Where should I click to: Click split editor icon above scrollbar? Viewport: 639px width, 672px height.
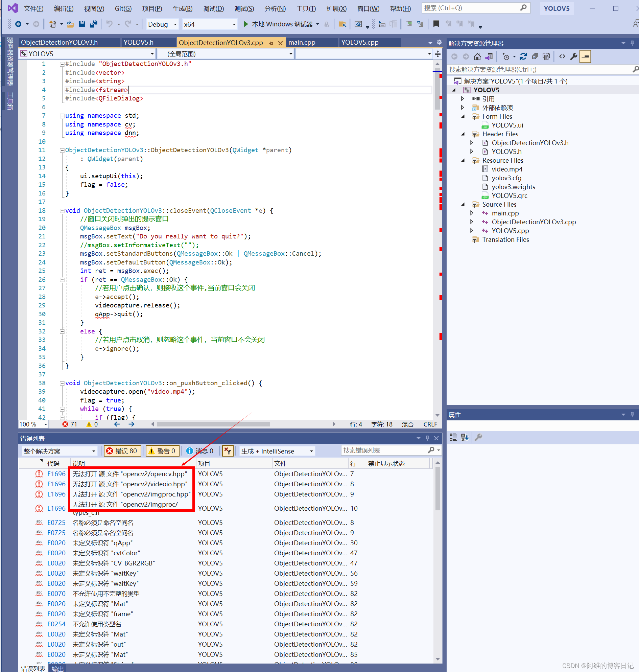(x=438, y=54)
